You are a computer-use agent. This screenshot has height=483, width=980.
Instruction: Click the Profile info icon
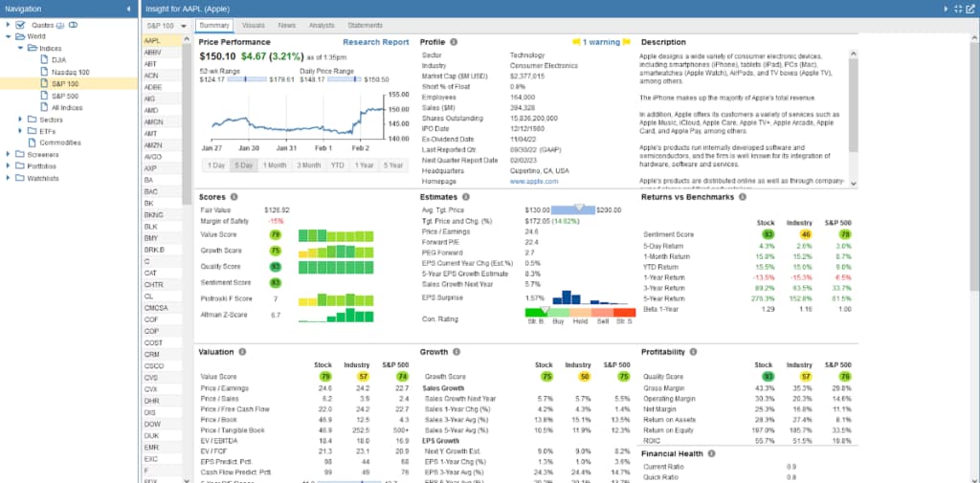pyautogui.click(x=454, y=42)
